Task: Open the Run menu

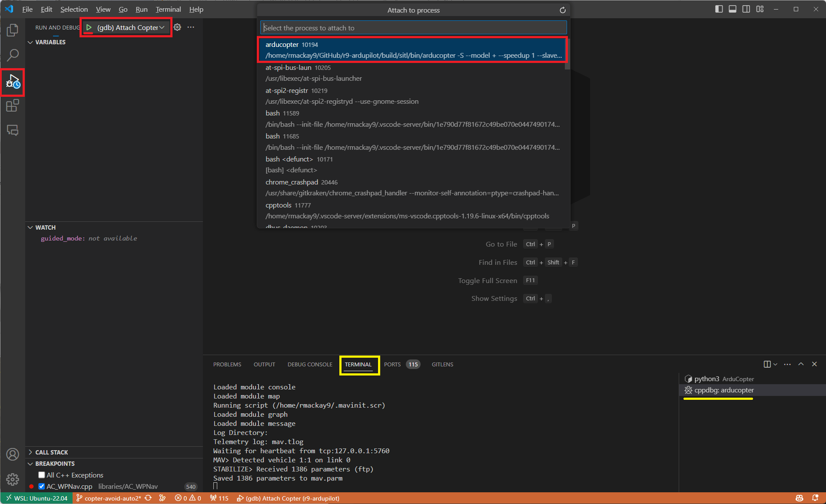Action: click(141, 9)
